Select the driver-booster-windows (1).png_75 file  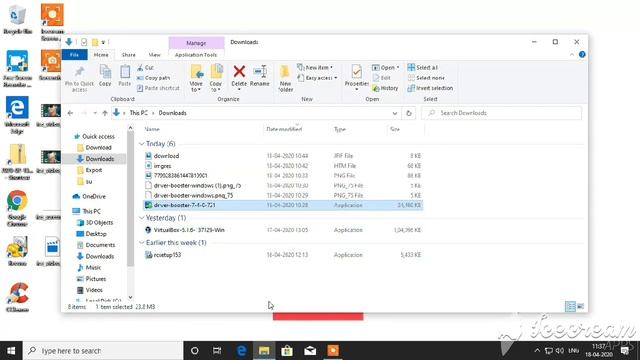(283, 186)
